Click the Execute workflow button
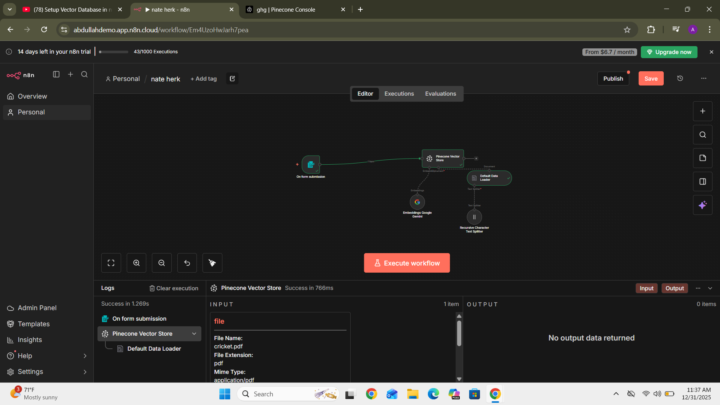The image size is (720, 405). tap(407, 263)
